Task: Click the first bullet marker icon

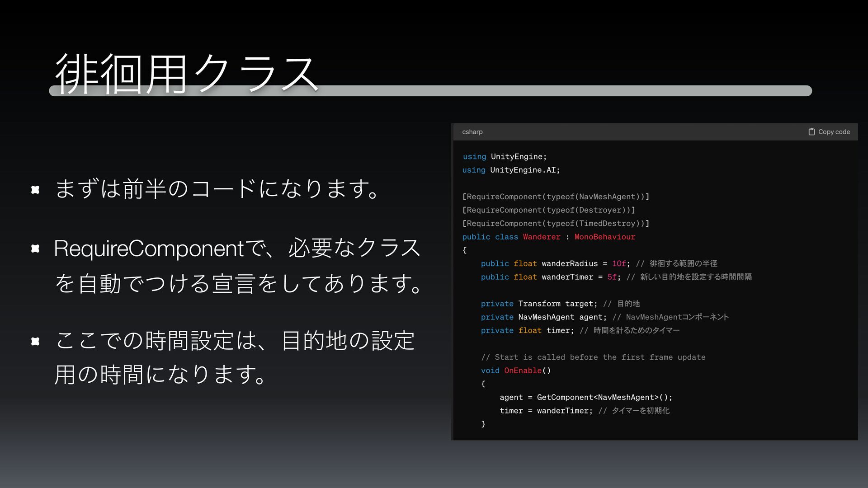Action: [35, 189]
